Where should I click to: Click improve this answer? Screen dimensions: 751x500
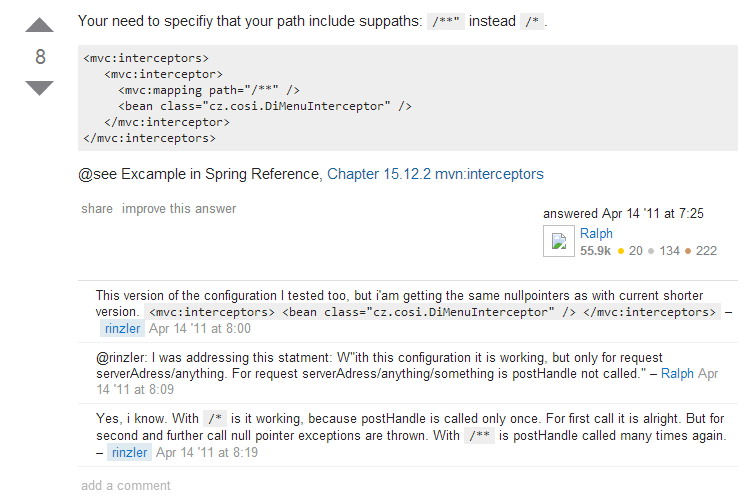point(179,209)
